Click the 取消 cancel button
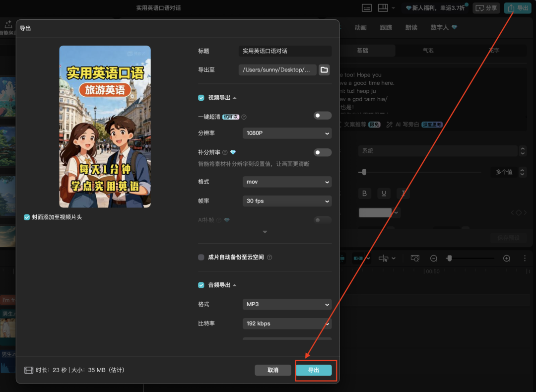 tap(273, 370)
